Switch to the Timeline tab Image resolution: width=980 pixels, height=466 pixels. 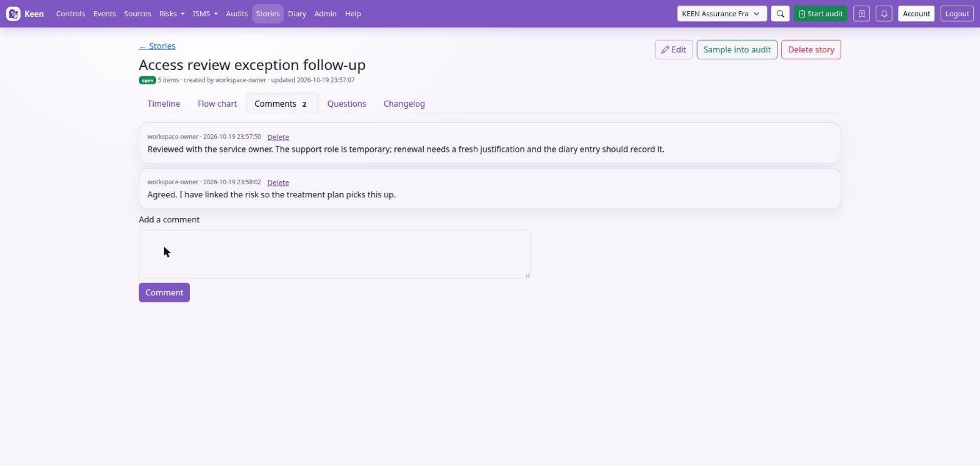pyautogui.click(x=164, y=104)
